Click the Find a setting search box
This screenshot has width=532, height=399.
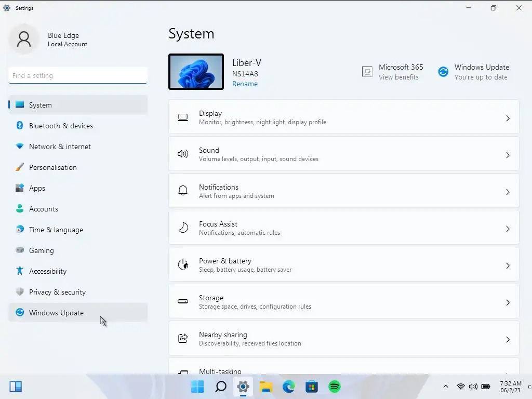coord(78,75)
